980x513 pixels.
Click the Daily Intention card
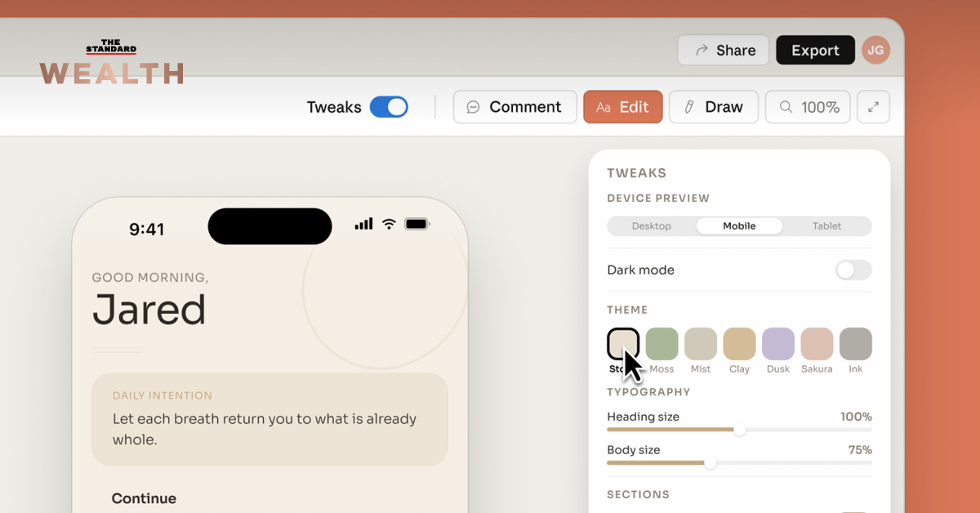269,419
